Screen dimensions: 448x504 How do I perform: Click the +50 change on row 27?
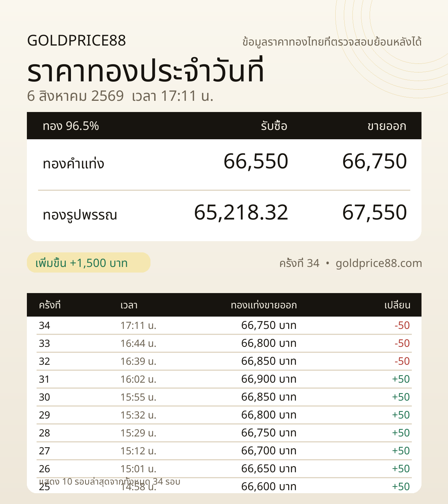[401, 451]
